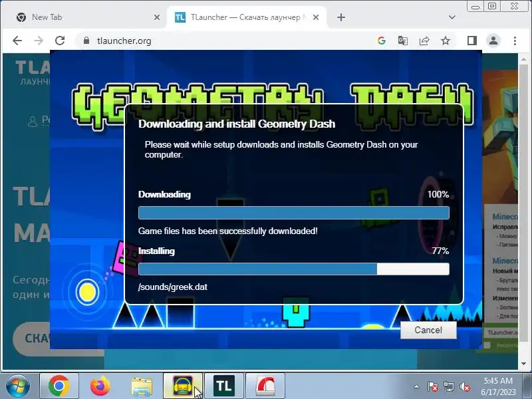Translate this page icon
The width and height of the screenshot is (532, 399).
(403, 41)
